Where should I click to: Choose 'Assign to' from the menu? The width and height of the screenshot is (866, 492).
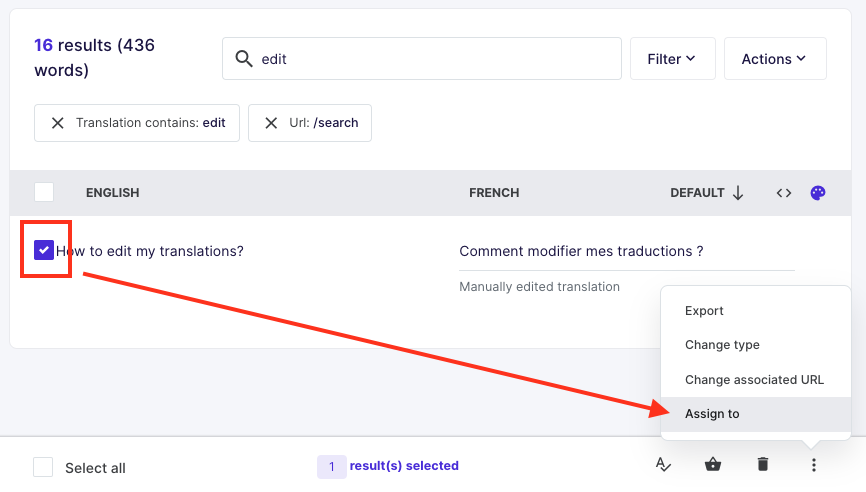[x=712, y=414]
